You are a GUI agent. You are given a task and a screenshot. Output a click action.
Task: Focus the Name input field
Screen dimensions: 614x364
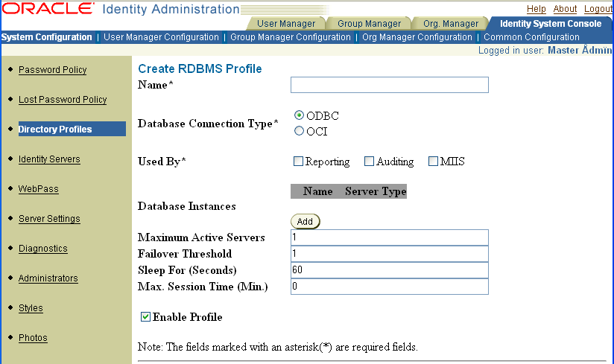389,85
